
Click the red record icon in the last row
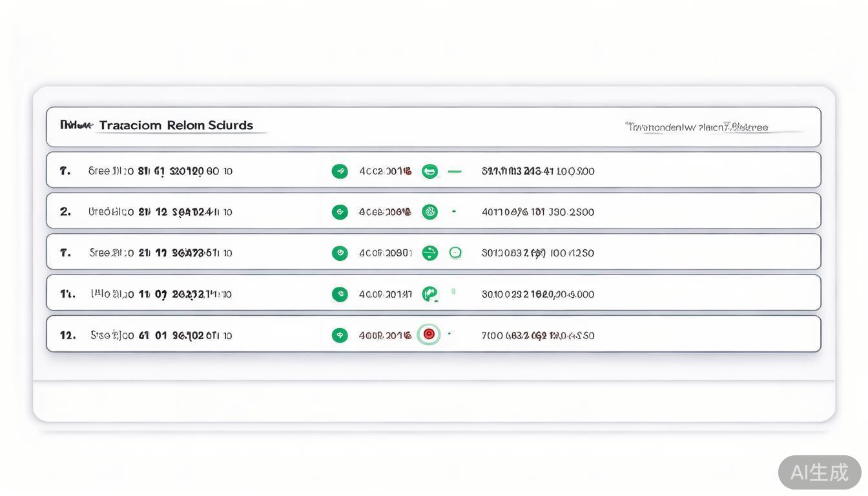pos(428,334)
